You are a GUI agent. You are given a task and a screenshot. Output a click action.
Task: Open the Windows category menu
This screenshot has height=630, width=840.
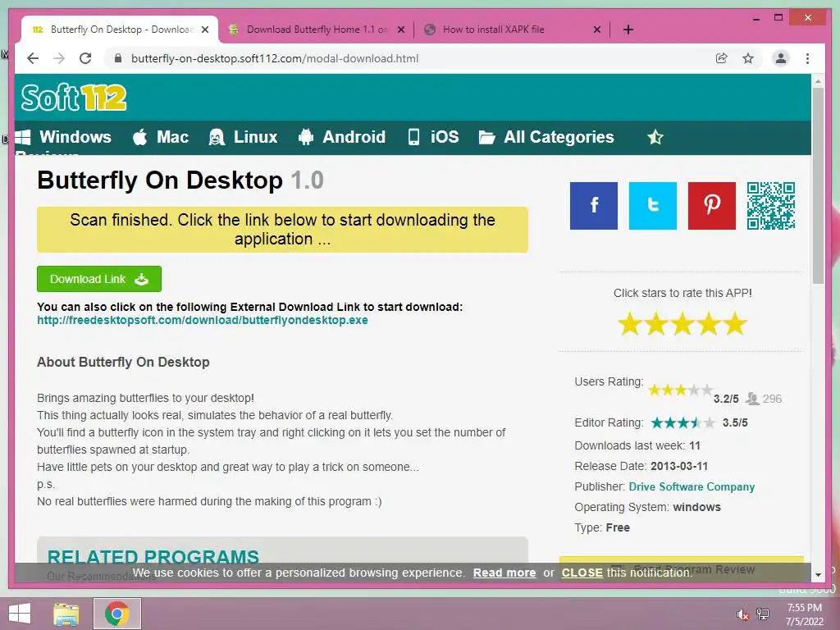tap(63, 137)
